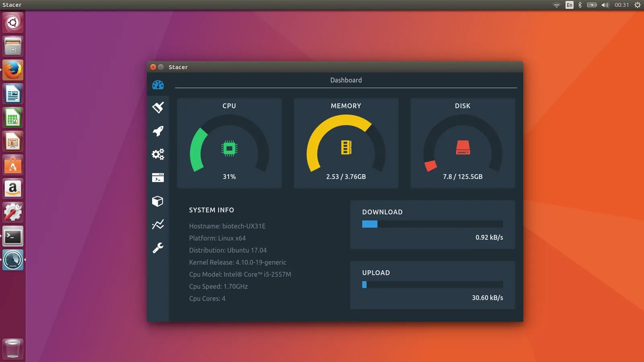Click the MEMORY card heading
Image resolution: width=644 pixels, height=362 pixels.
click(346, 106)
